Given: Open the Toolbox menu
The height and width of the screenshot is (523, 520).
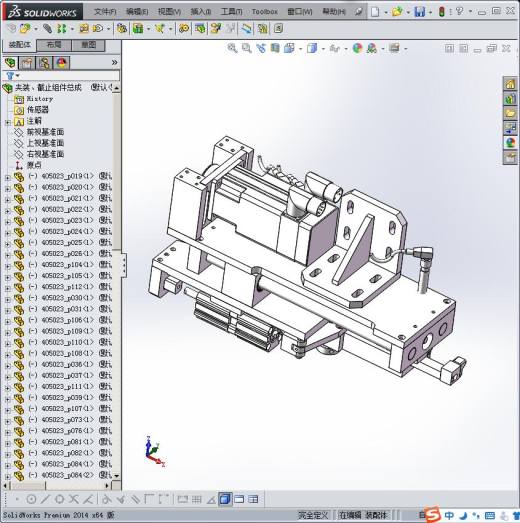Looking at the screenshot, I should pos(265,12).
